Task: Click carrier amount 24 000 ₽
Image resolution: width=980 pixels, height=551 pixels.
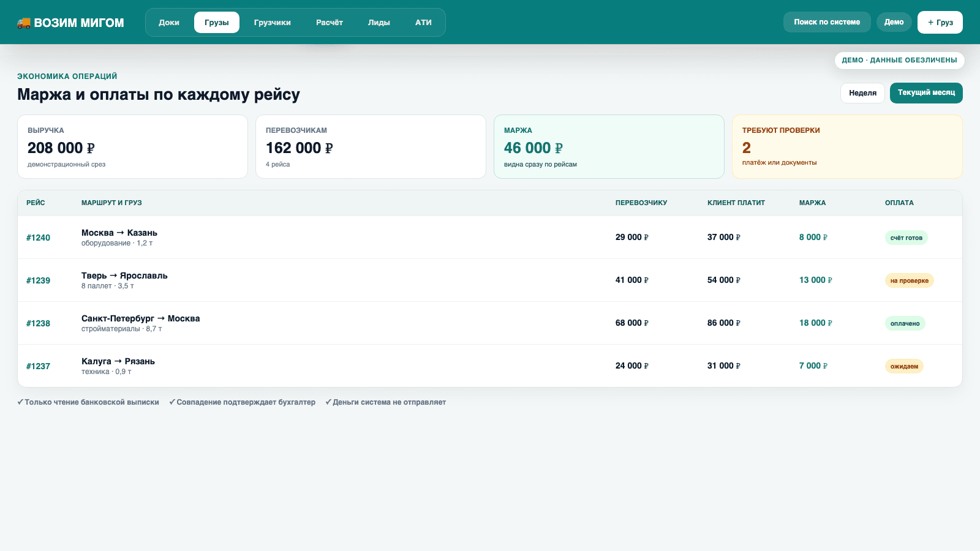Action: click(632, 365)
